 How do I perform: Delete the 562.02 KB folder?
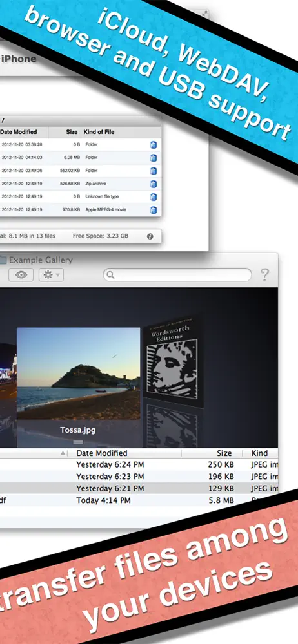tap(154, 171)
